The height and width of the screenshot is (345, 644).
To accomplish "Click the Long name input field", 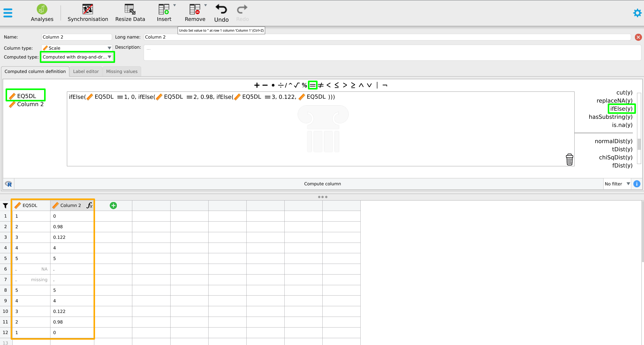I will click(x=387, y=37).
